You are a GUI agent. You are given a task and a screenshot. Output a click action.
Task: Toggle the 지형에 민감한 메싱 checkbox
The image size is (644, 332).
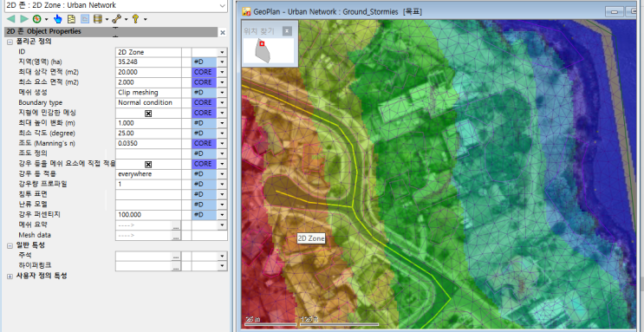(x=148, y=113)
